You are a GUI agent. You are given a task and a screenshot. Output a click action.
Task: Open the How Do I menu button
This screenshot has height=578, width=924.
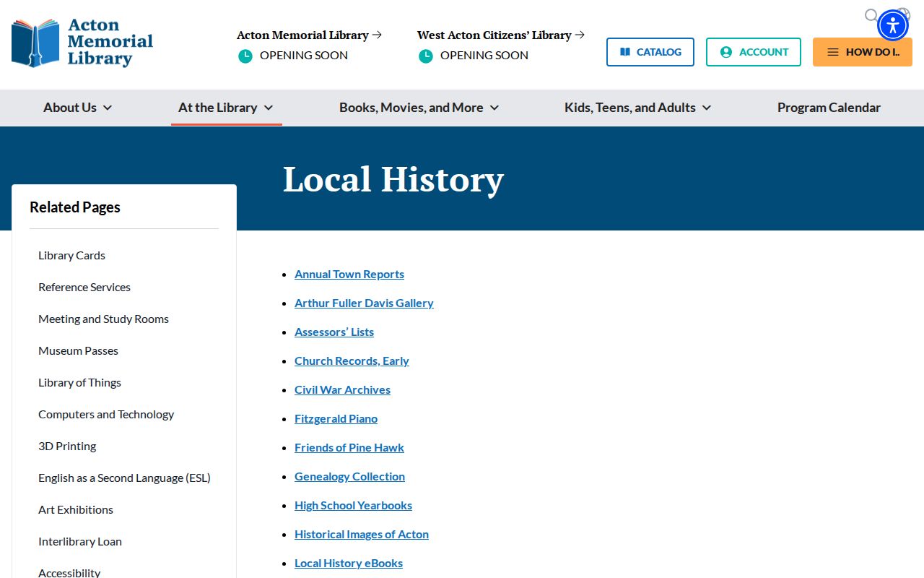pos(863,52)
